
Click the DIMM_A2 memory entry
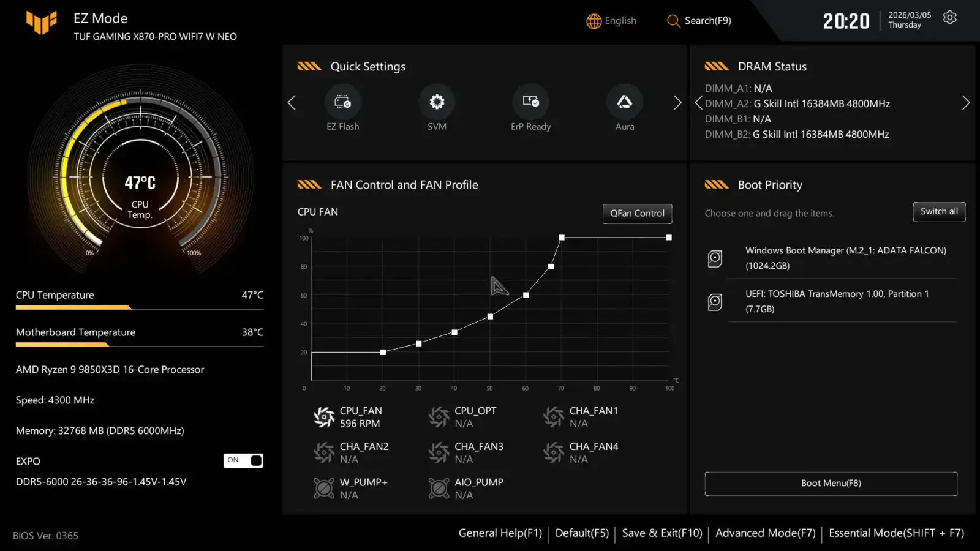797,104
